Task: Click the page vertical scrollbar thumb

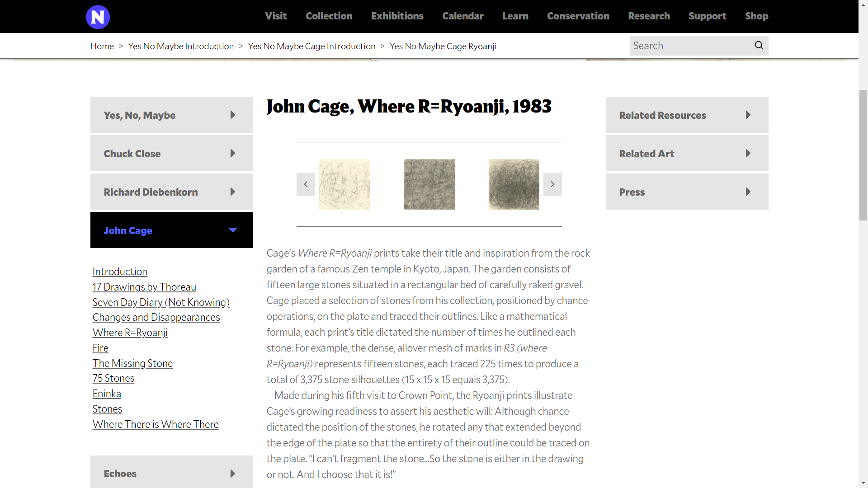Action: point(863,155)
